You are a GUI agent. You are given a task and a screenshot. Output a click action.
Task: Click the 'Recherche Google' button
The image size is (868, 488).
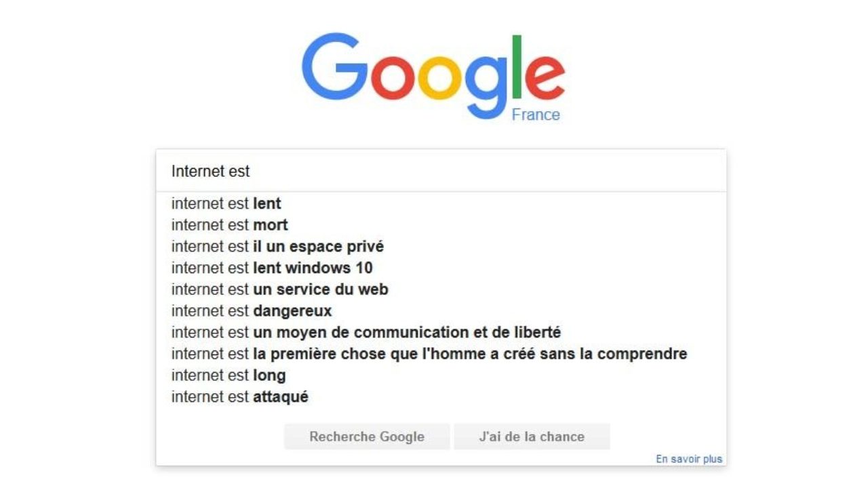(367, 437)
